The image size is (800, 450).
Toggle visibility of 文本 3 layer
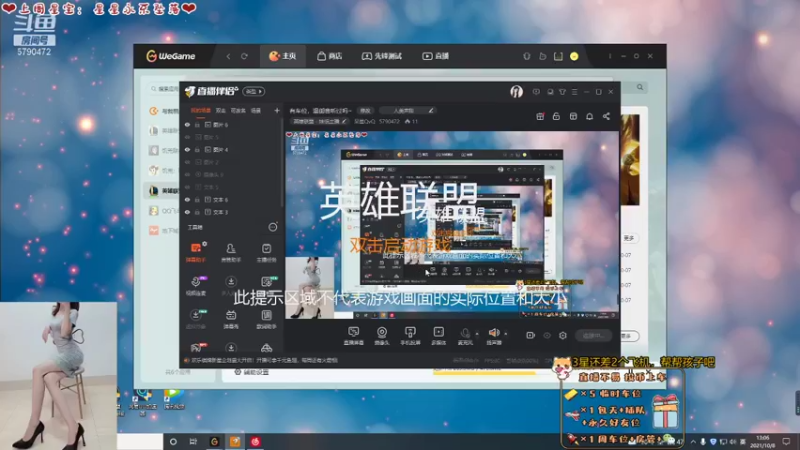pos(187,212)
